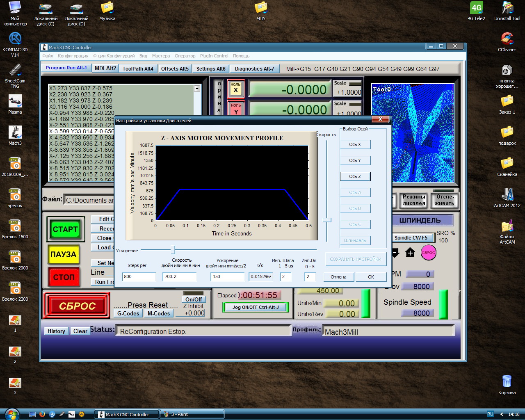The image size is (525, 420).
Task: Click the red СТОП button
Action: (x=64, y=277)
